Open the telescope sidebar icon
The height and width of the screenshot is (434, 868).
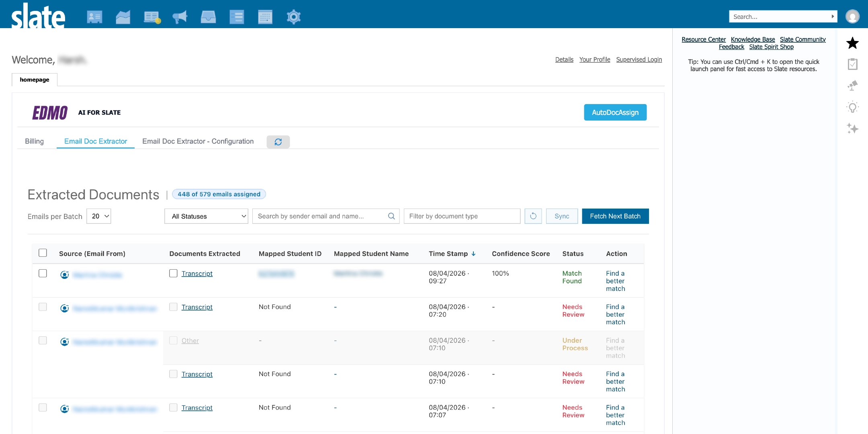[x=852, y=86]
